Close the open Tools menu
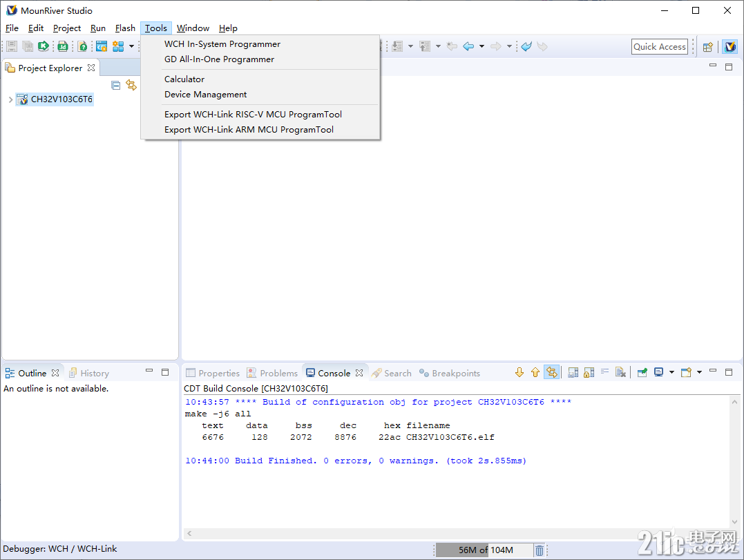 pyautogui.click(x=155, y=28)
